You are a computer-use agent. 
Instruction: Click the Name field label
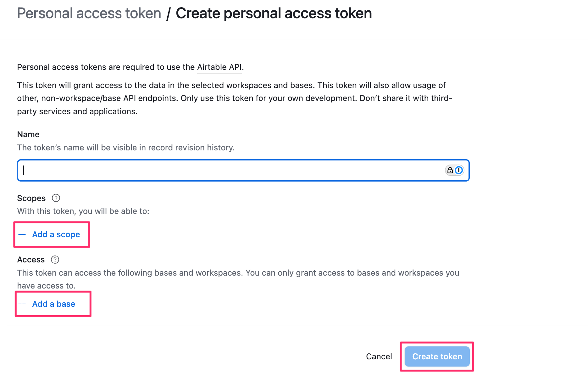coord(28,134)
